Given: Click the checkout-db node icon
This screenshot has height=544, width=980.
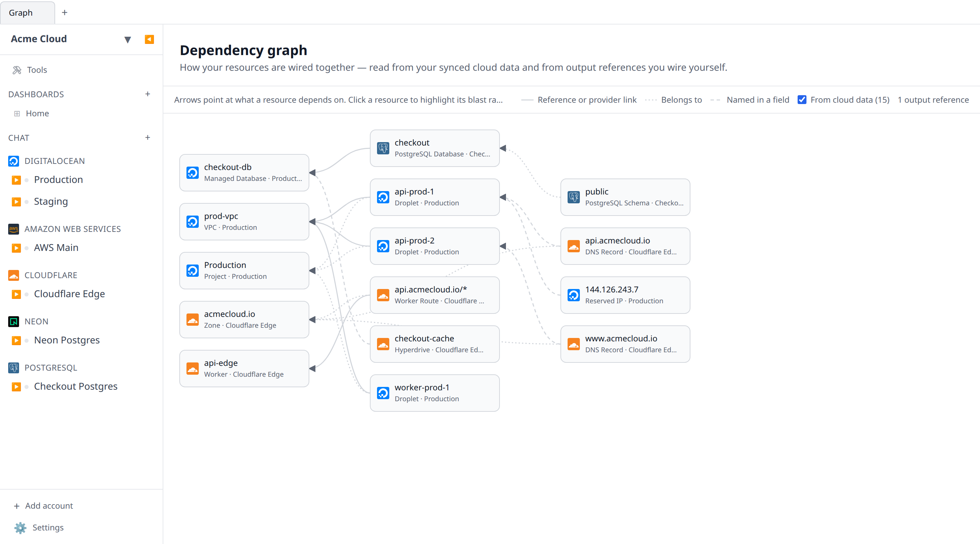Looking at the screenshot, I should [193, 173].
